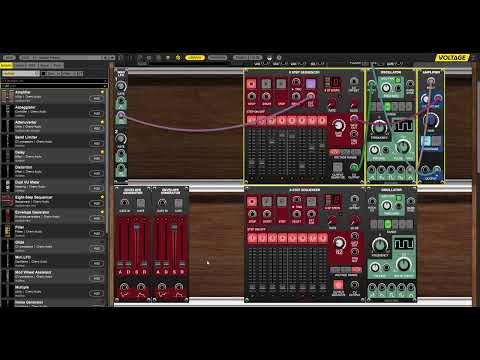Click the glide knob on upper rack sequencer
480x360 pixels.
point(354,104)
